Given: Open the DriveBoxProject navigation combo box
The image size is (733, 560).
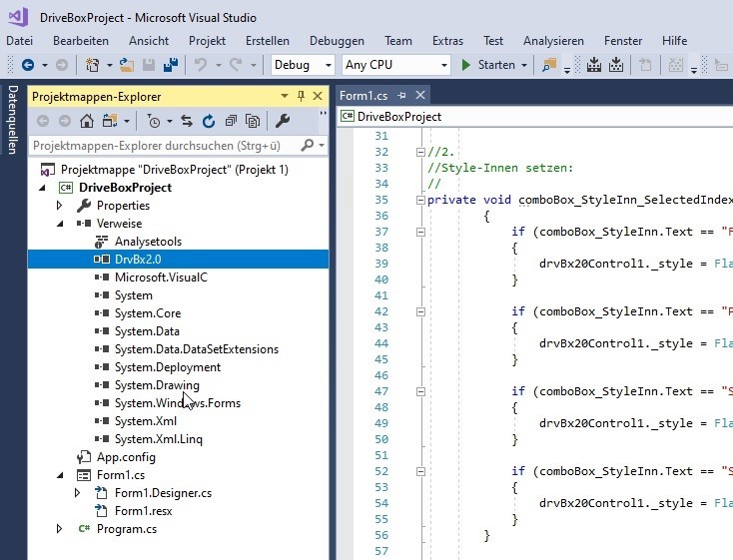Looking at the screenshot, I should tap(535, 117).
